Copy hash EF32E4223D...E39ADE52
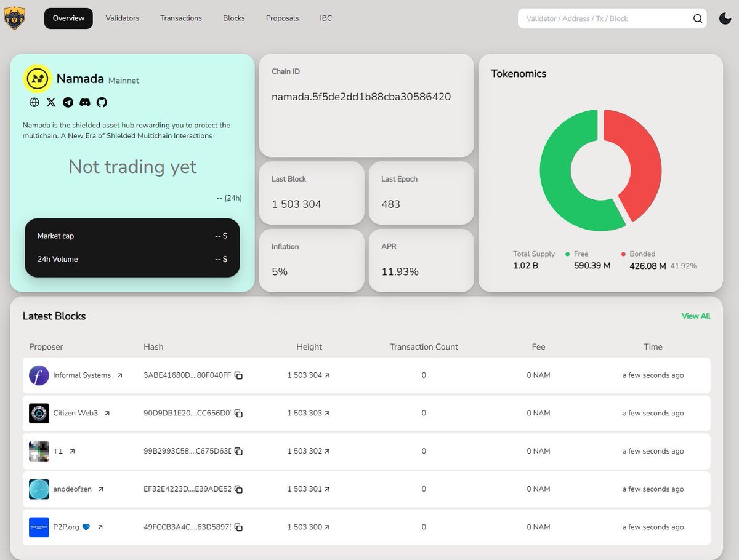Viewport: 739px width, 560px height. [238, 489]
